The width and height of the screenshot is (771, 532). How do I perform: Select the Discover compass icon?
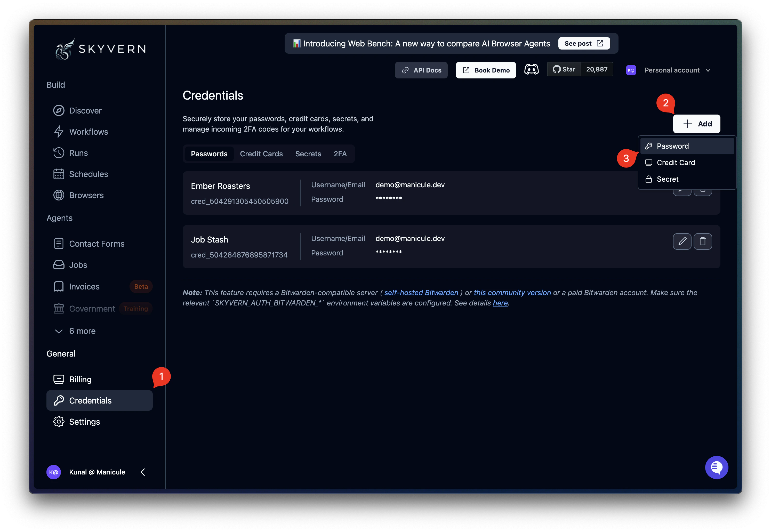point(59,110)
